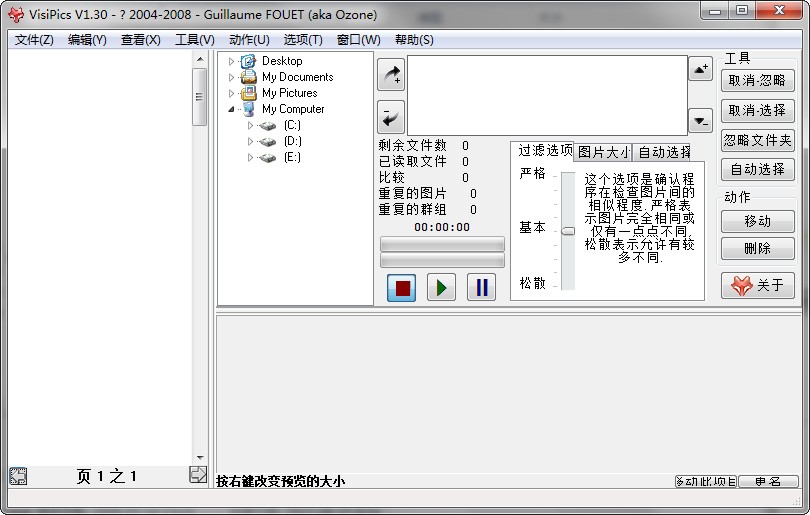Click the C: drive icon
The image size is (810, 515).
tap(267, 126)
